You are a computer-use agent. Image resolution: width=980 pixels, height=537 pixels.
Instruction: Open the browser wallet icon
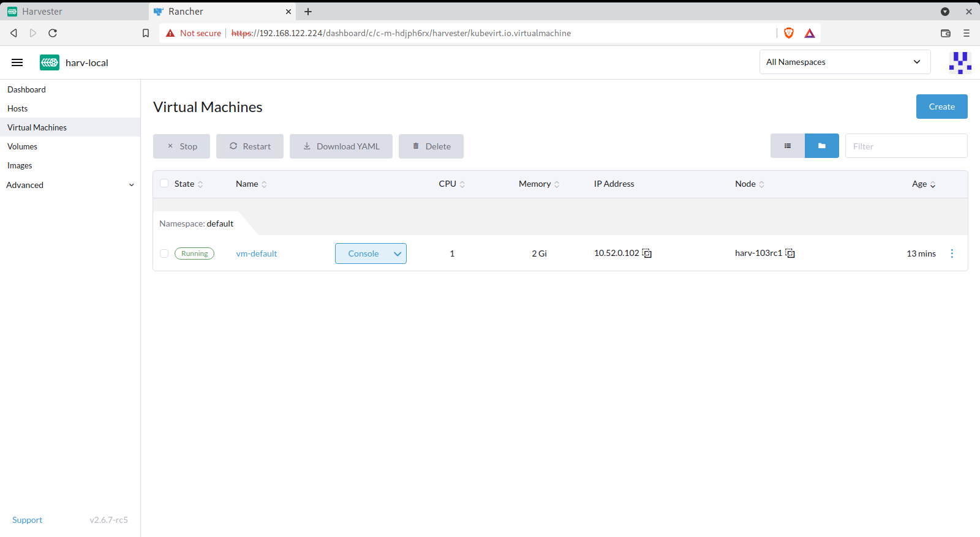[x=946, y=33]
